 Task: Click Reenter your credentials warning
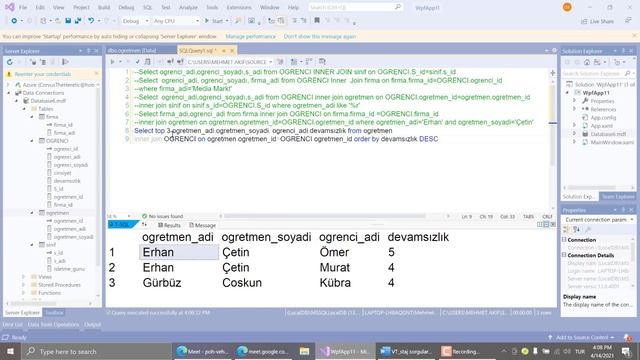(x=43, y=74)
